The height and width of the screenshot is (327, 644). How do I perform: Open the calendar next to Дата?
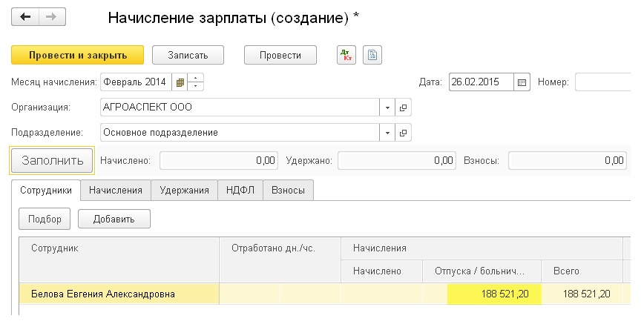click(522, 82)
